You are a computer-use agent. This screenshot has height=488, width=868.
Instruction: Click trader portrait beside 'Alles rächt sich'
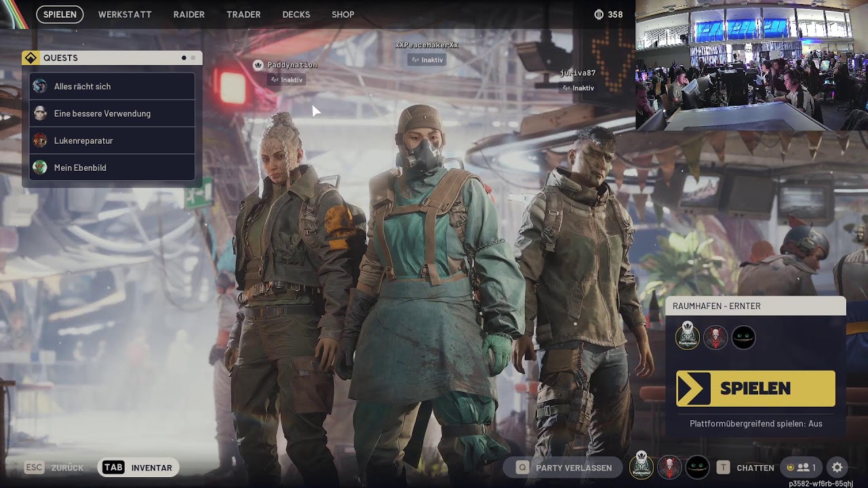point(40,86)
